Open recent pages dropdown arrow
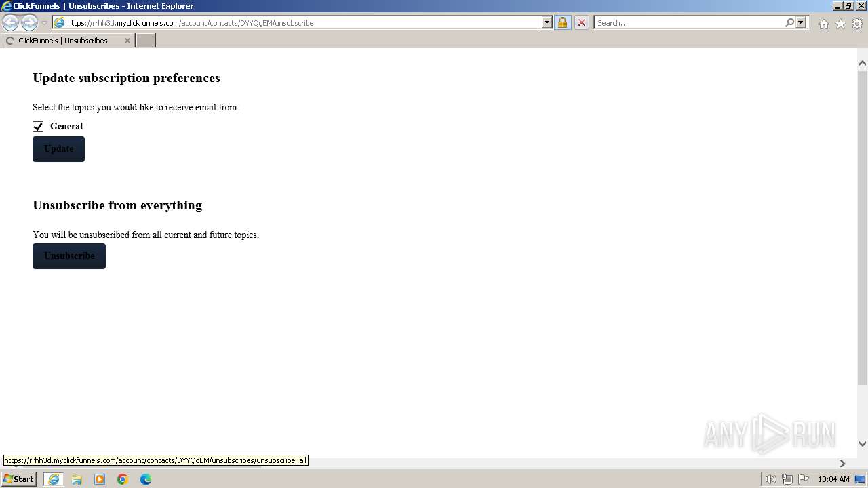Screen dimensions: 868x488 pos(45,23)
